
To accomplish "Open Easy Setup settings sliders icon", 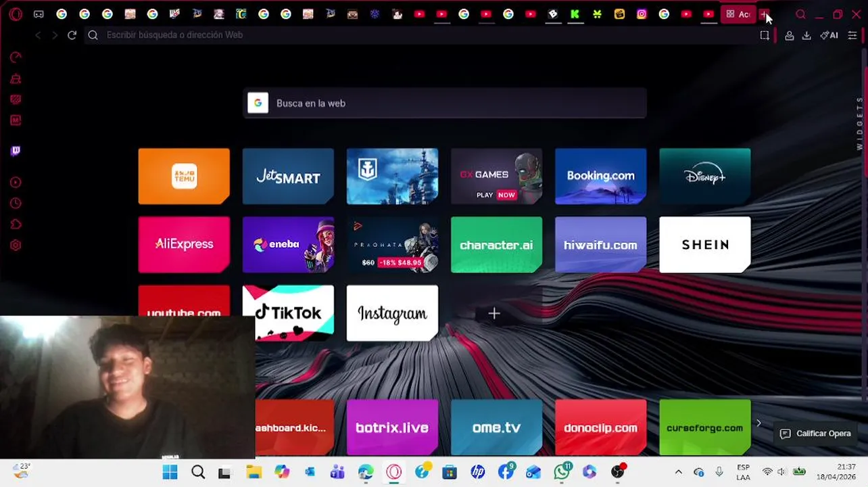I will [852, 35].
